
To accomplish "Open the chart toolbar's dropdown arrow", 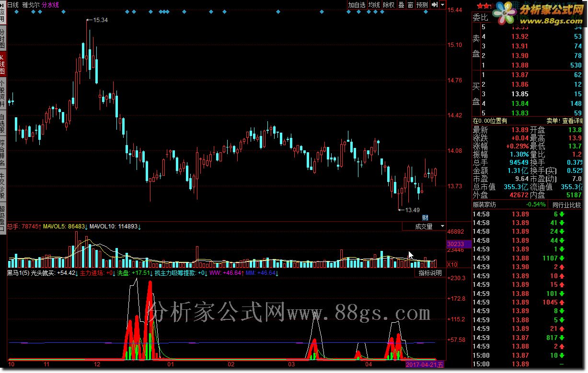I will [442, 5].
